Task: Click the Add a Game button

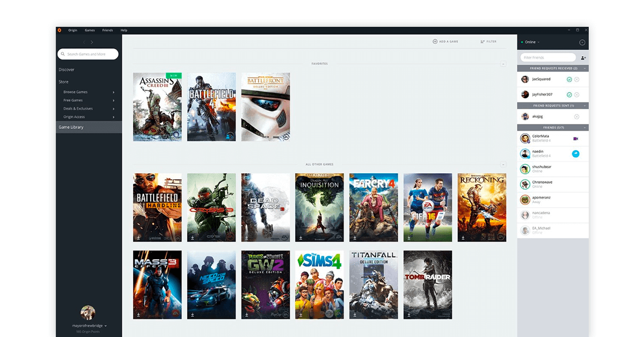Action: 445,41
